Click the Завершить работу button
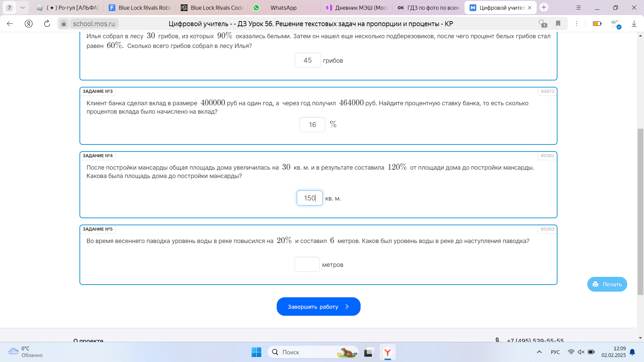The height and width of the screenshot is (362, 644). (319, 306)
